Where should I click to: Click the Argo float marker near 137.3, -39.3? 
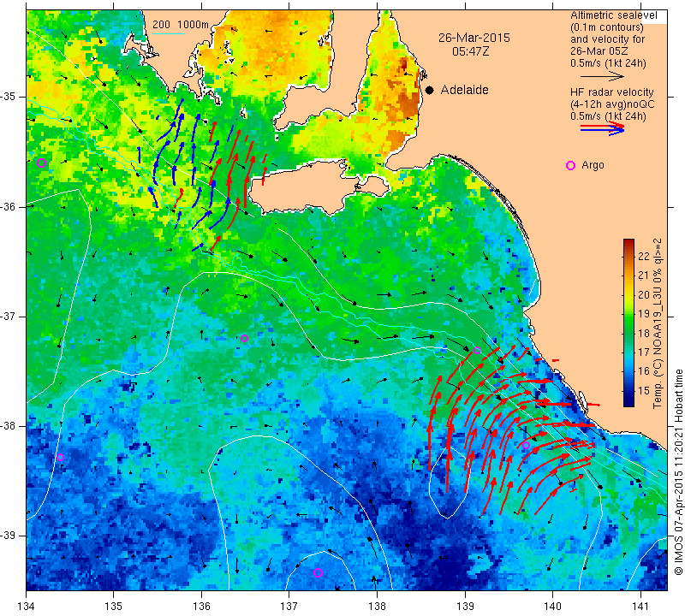pos(318,572)
